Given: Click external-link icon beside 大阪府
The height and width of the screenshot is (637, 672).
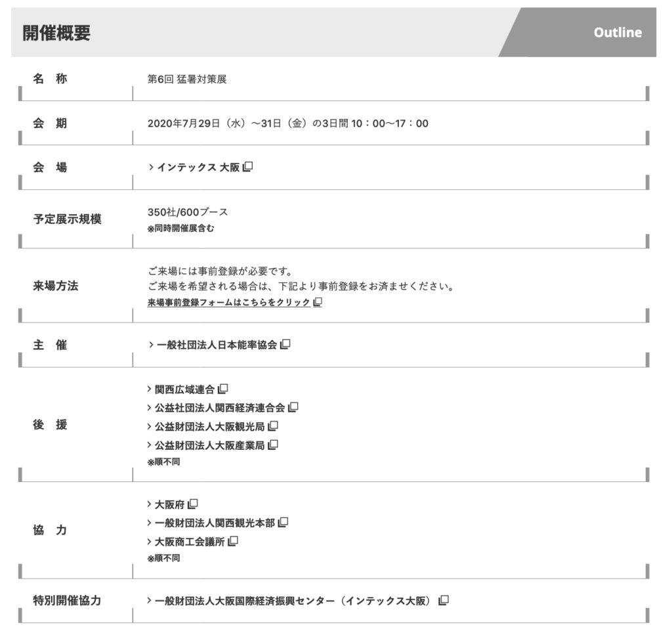Looking at the screenshot, I should click(x=193, y=504).
